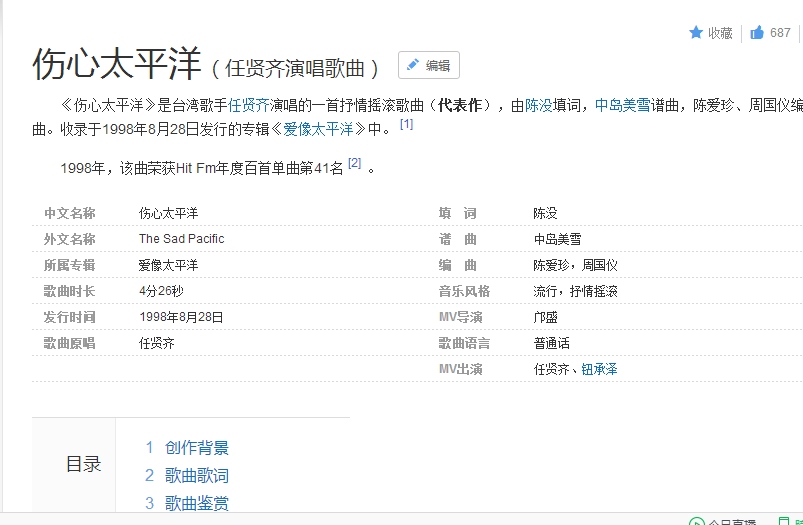Image resolution: width=803 pixels, height=525 pixels.
Task: Open the 钮承泽 link in MV出演 row
Action: [599, 369]
